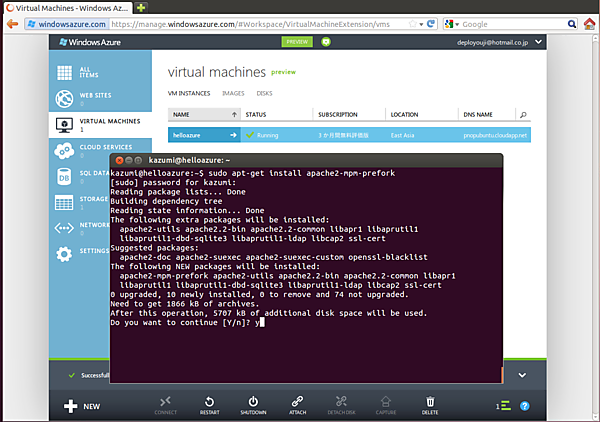The image size is (600, 422).
Task: Expand the account menu next to email
Action: 538,42
